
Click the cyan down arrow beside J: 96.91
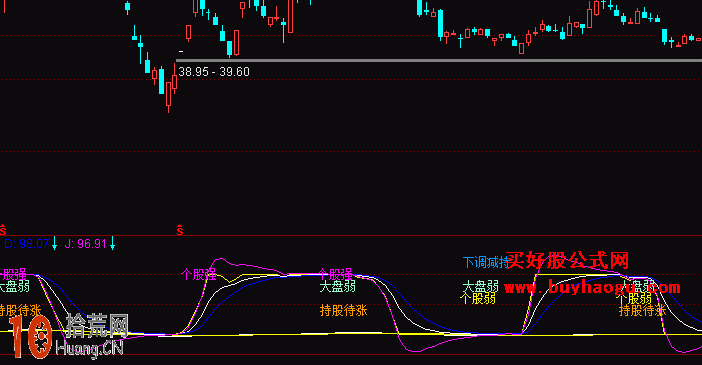tap(112, 244)
